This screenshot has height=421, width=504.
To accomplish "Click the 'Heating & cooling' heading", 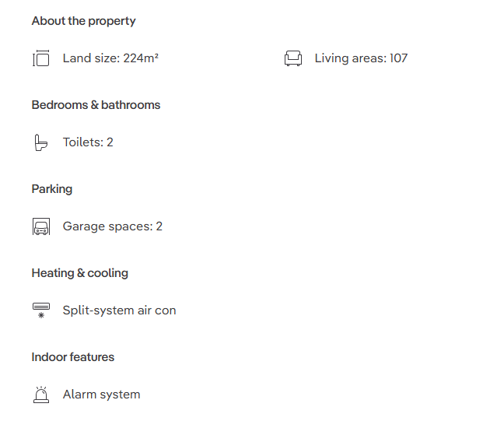I will point(79,273).
